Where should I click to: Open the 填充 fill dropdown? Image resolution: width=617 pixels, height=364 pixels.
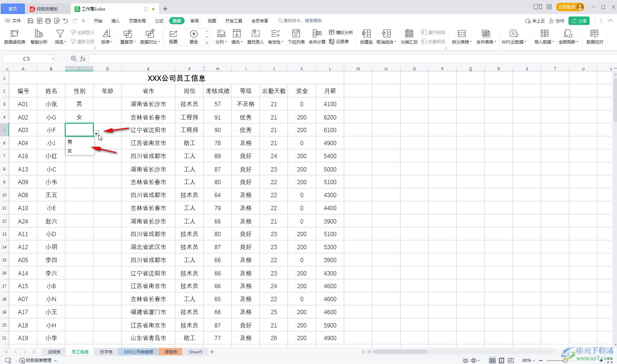tap(237, 37)
